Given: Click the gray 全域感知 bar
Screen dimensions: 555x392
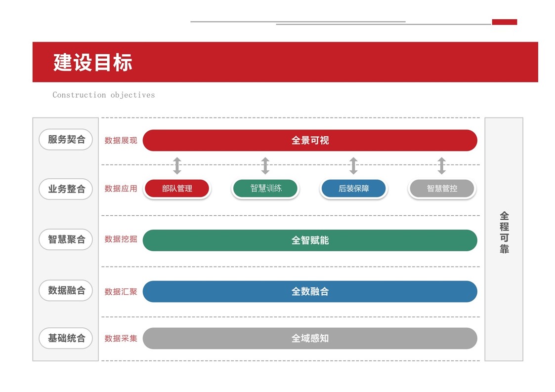Looking at the screenshot, I should pyautogui.click(x=310, y=339).
